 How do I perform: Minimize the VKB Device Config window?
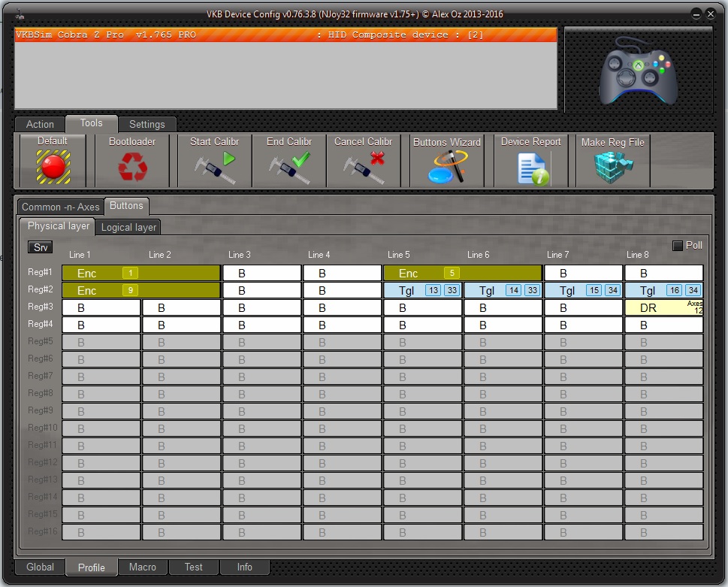pos(696,14)
